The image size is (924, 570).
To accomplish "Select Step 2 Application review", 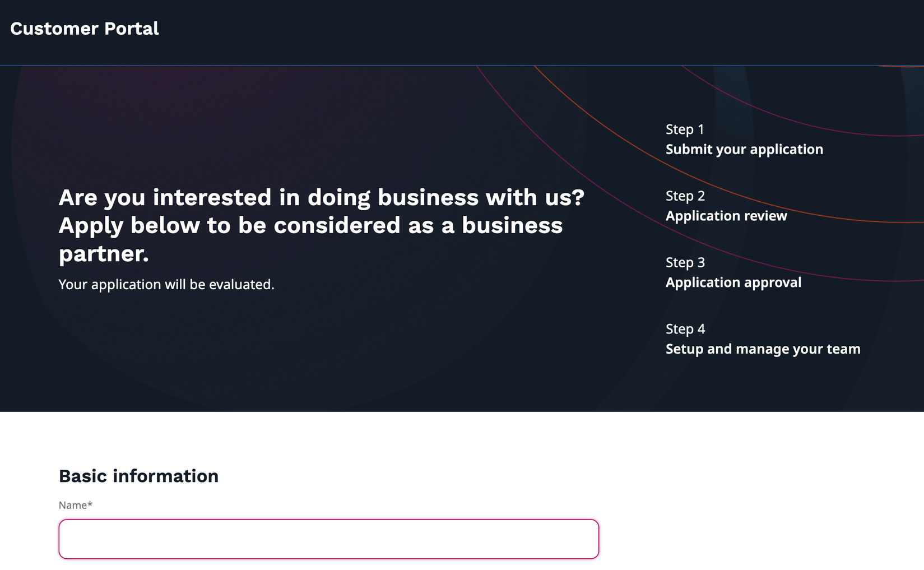I will click(726, 206).
